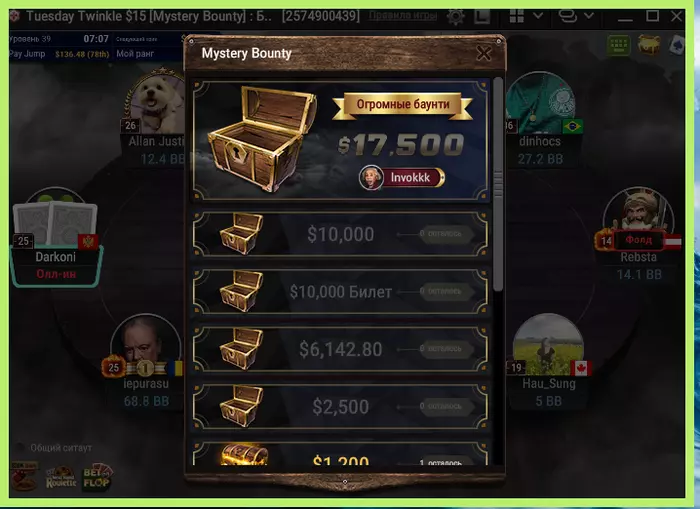
Task: Close the Mystery Bounty popup
Action: point(484,54)
